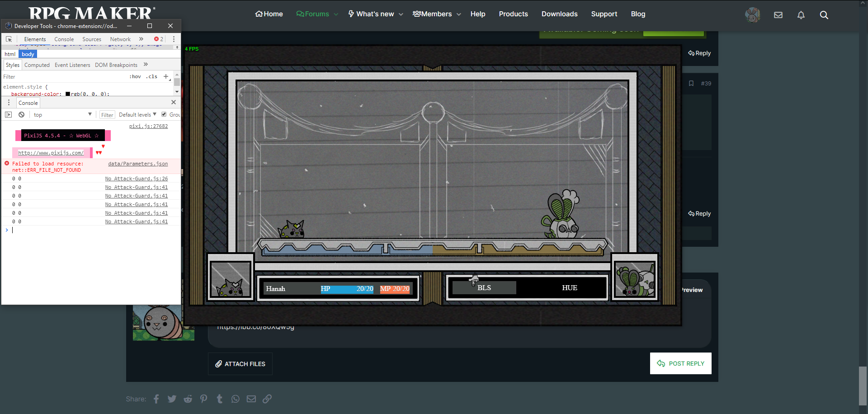Screen dimensions: 868x414
Task: Open data/Parameters.json resource link
Action: coord(138,164)
